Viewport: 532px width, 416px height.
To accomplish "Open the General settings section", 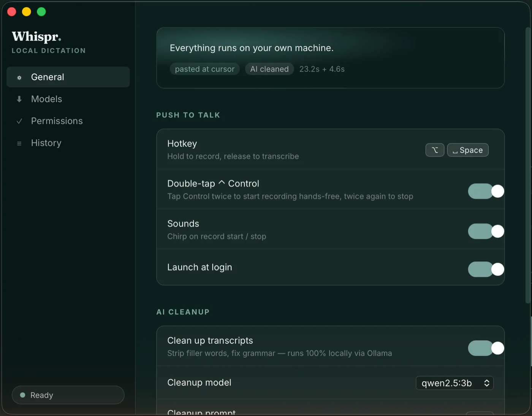I will (68, 77).
